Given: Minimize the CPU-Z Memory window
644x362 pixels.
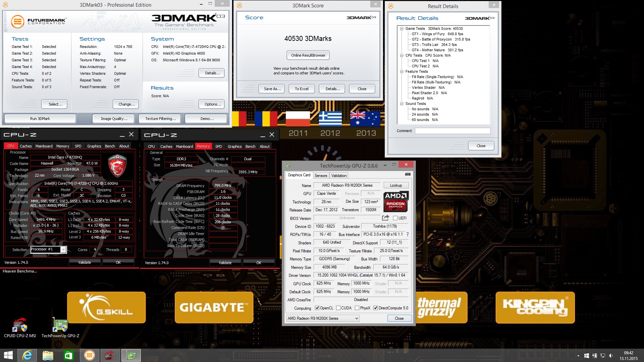Looking at the screenshot, I should [263, 135].
